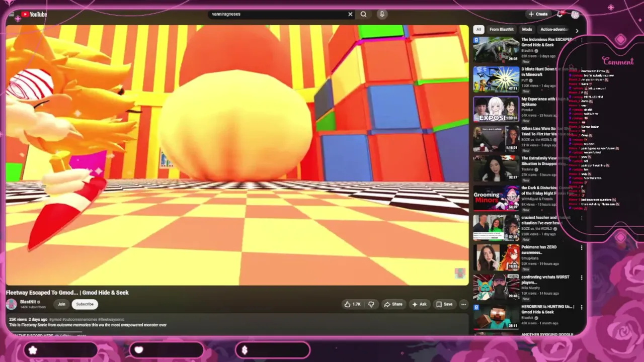Open Pokimane has ZERO awareness thumbnail
This screenshot has width=644, height=362.
pyautogui.click(x=496, y=257)
